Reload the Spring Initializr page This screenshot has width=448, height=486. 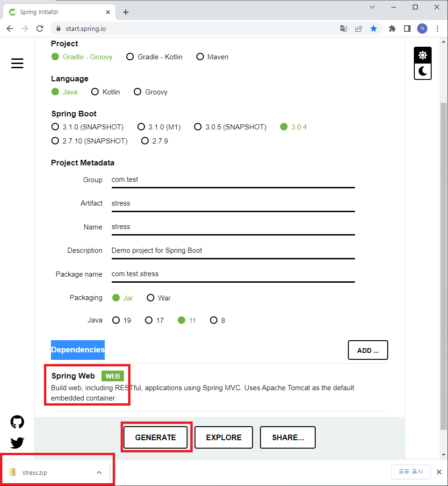click(x=40, y=29)
